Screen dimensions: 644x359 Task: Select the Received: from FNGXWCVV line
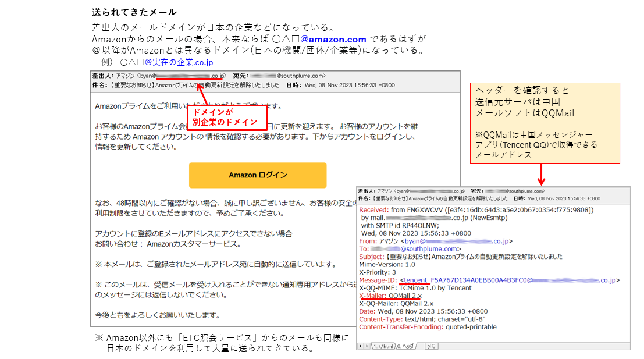coord(476,210)
